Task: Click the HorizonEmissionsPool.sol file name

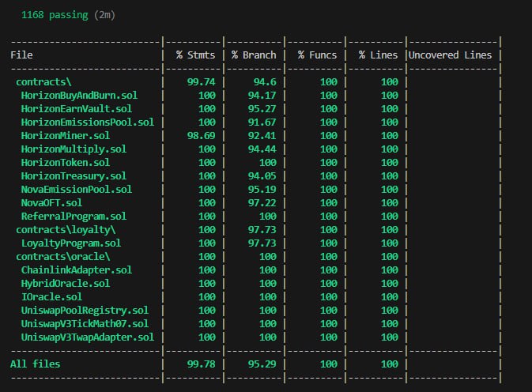Action: pyautogui.click(x=88, y=122)
